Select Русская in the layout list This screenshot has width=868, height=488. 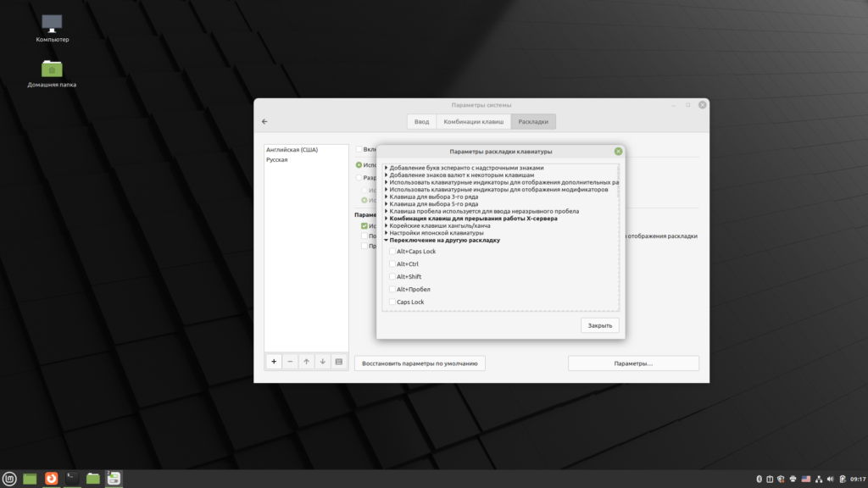point(277,159)
